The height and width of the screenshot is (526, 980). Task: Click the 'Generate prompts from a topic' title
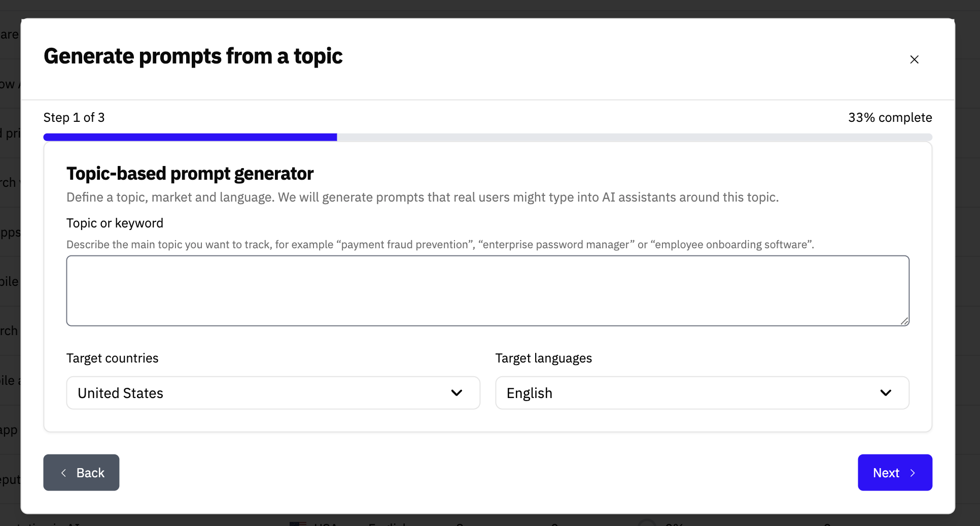pyautogui.click(x=193, y=56)
